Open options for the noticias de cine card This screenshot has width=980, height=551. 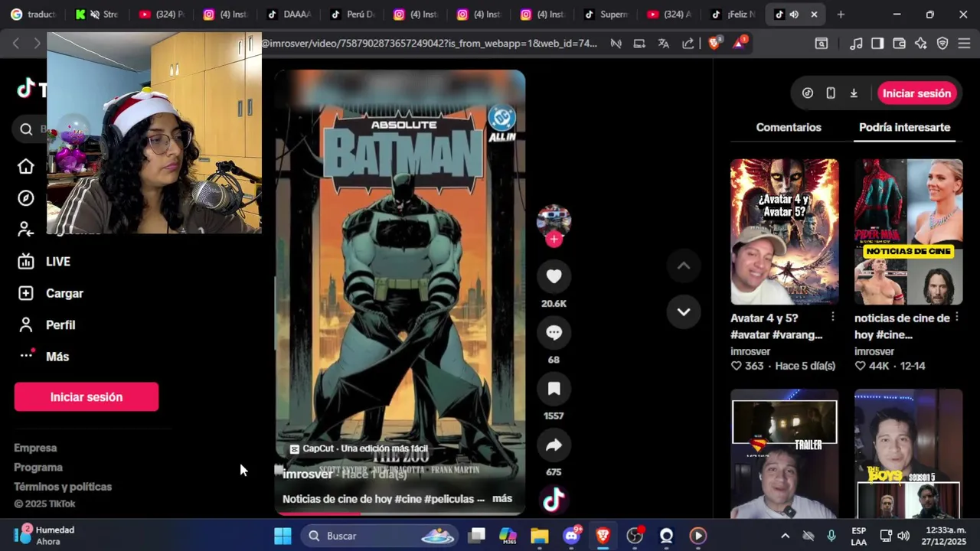click(x=956, y=317)
